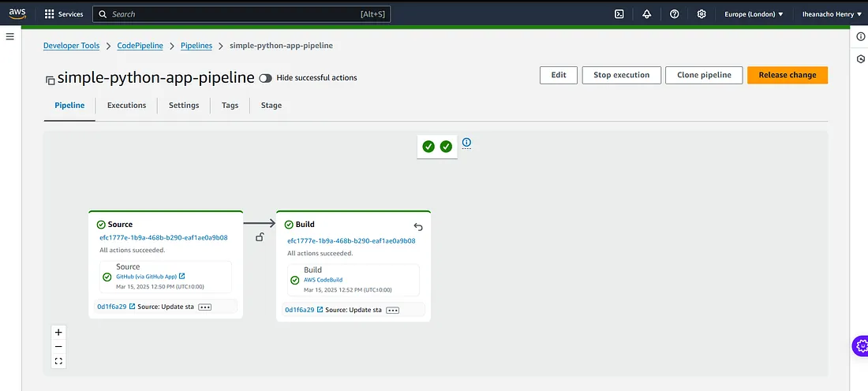Viewport: 868px width, 391px height.
Task: Open the purple assistant button
Action: tap(860, 346)
